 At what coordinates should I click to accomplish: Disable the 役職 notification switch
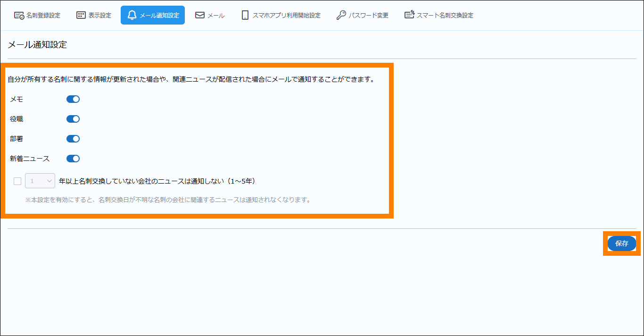[73, 119]
